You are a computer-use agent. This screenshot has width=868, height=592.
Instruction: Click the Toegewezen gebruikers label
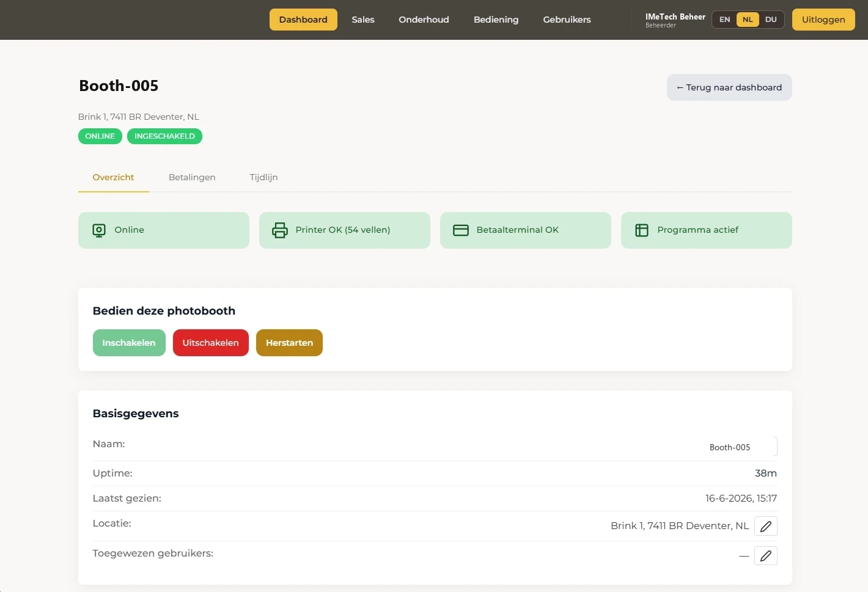pos(153,554)
